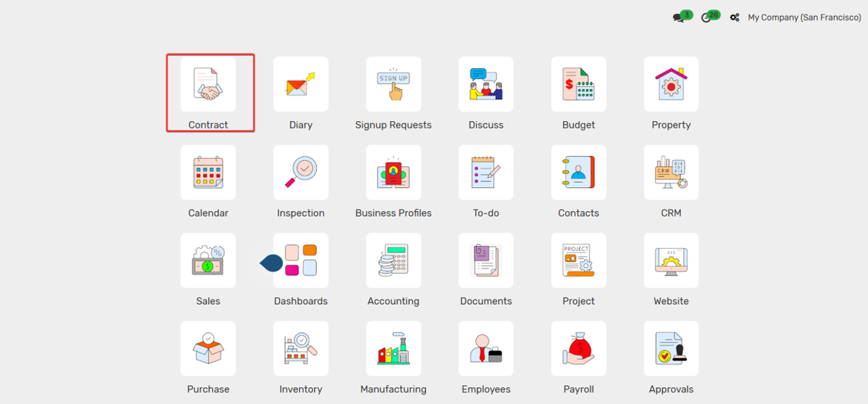View conversations via the chat messages icon
Image resolution: width=868 pixels, height=404 pixels.
[678, 17]
